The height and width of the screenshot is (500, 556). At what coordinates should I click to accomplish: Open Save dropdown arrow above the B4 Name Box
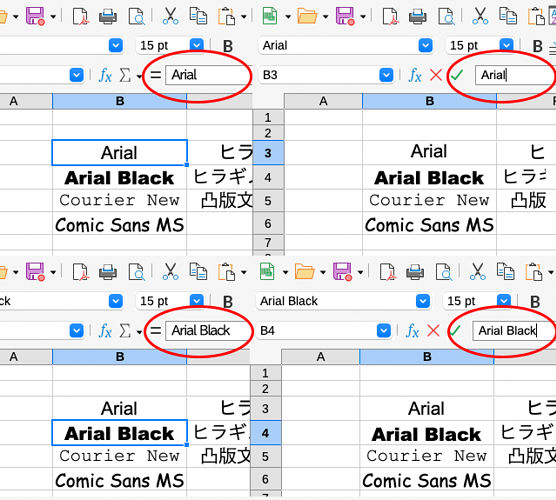click(x=360, y=272)
